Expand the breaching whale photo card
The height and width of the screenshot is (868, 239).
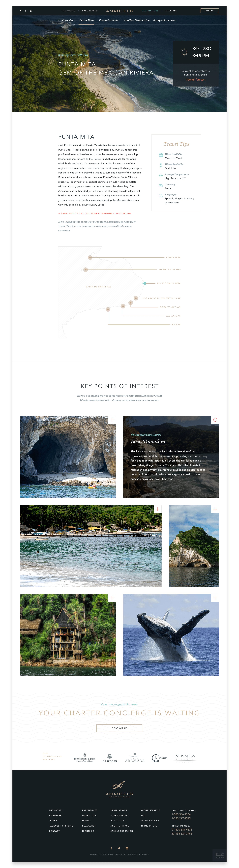pos(215,598)
